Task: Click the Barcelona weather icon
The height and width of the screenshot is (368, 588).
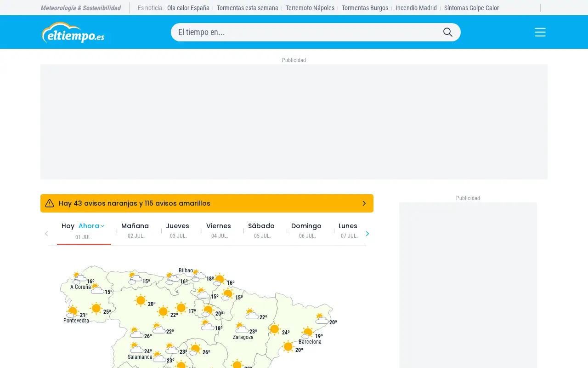Action: point(307,333)
